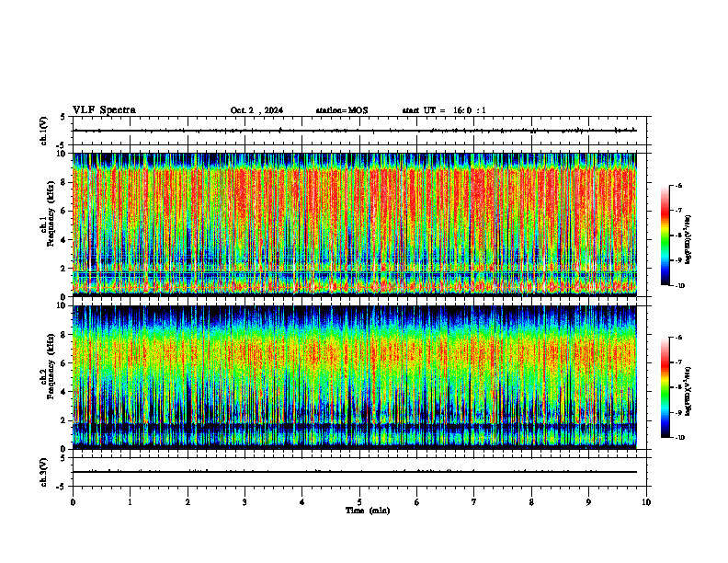The image size is (728, 563).
Task: Click the "ch.3(V)" waveform axis label
Action: click(43, 472)
